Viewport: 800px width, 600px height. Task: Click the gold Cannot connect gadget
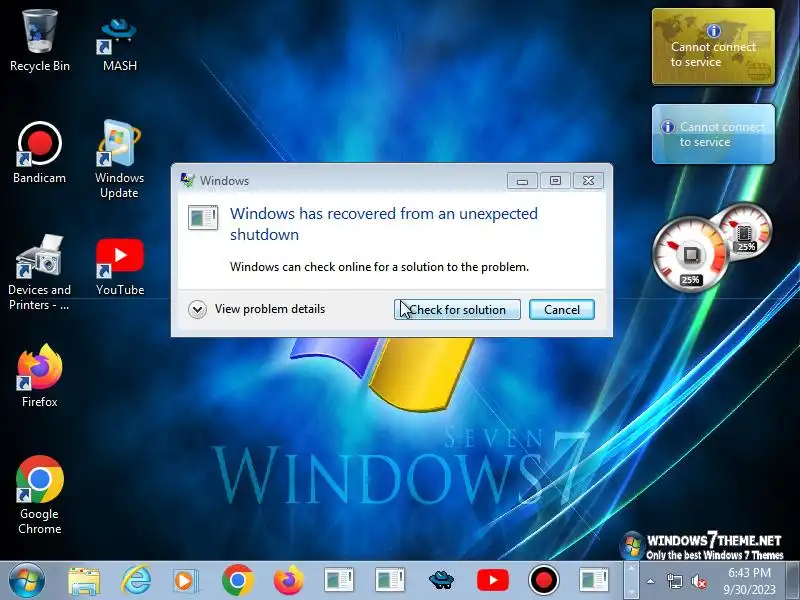(x=713, y=46)
